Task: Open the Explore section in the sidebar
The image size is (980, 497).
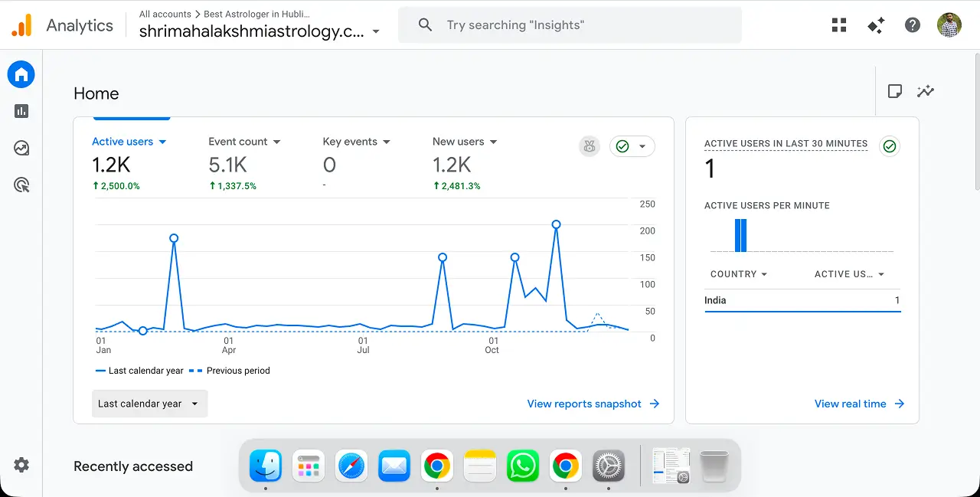Action: (x=21, y=147)
